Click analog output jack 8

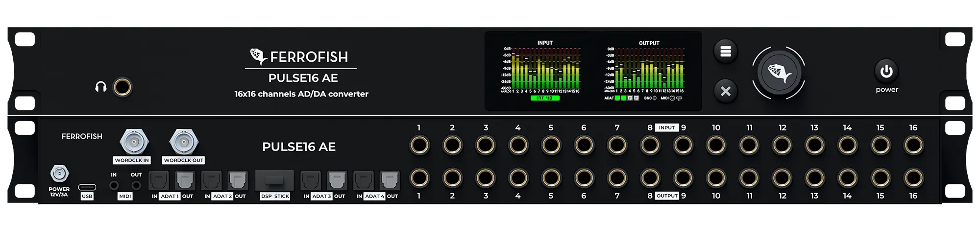tap(650, 178)
